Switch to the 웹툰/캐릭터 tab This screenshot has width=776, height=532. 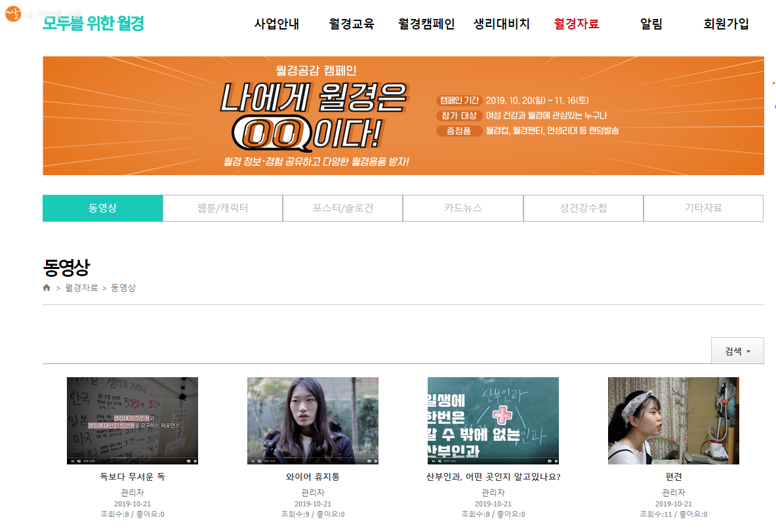pyautogui.click(x=222, y=208)
